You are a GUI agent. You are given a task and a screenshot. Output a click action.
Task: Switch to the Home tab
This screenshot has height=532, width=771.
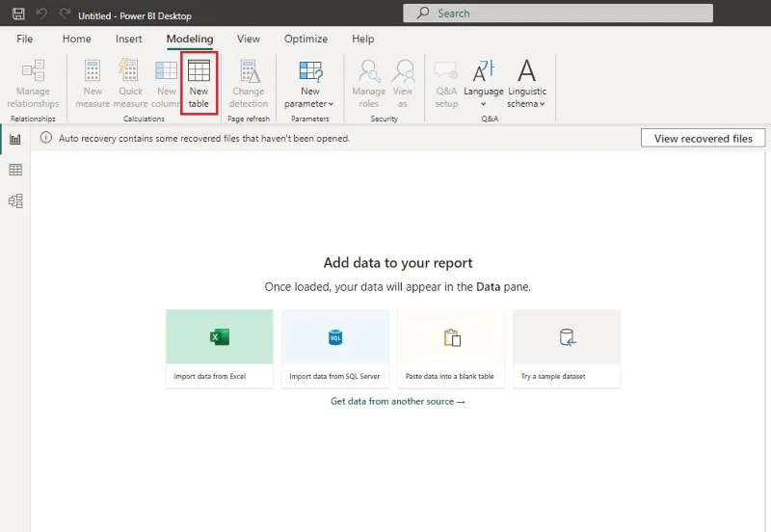point(77,39)
